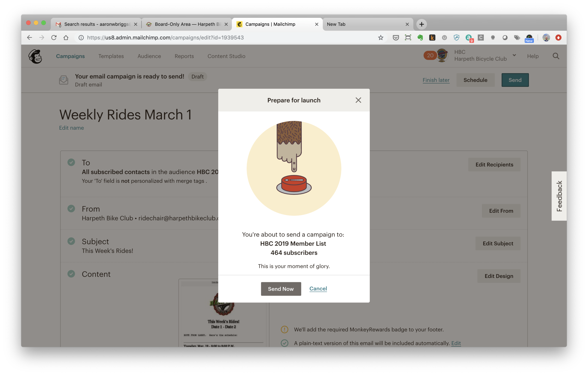Click the Edit name link
The image size is (588, 375).
point(71,128)
